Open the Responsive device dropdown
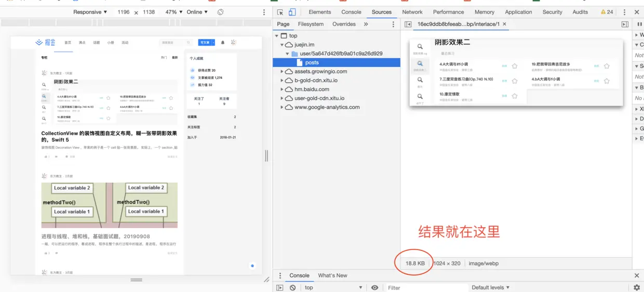Image resolution: width=644 pixels, height=292 pixels. click(90, 12)
